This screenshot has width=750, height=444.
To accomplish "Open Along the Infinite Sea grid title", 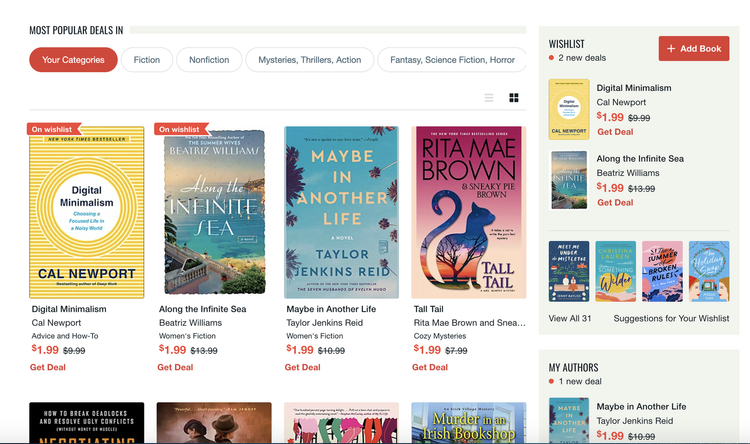I will 202,309.
